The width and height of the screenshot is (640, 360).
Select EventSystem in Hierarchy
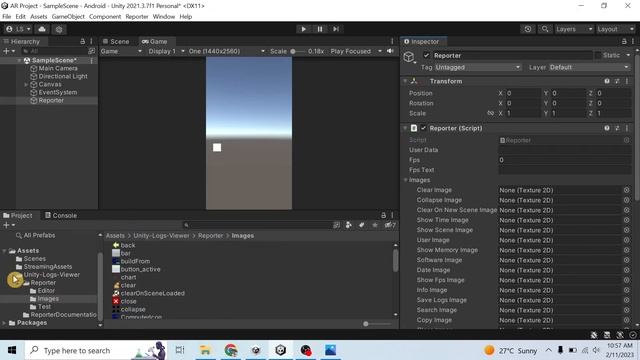58,92
